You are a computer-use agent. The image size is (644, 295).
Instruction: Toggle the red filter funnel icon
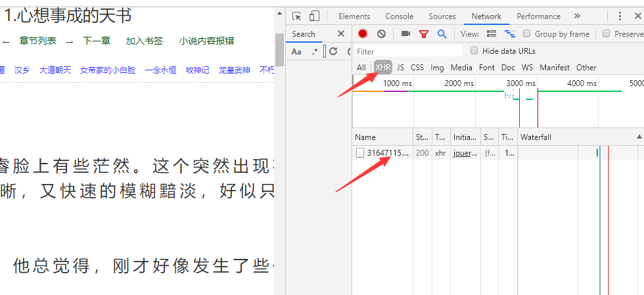click(424, 34)
